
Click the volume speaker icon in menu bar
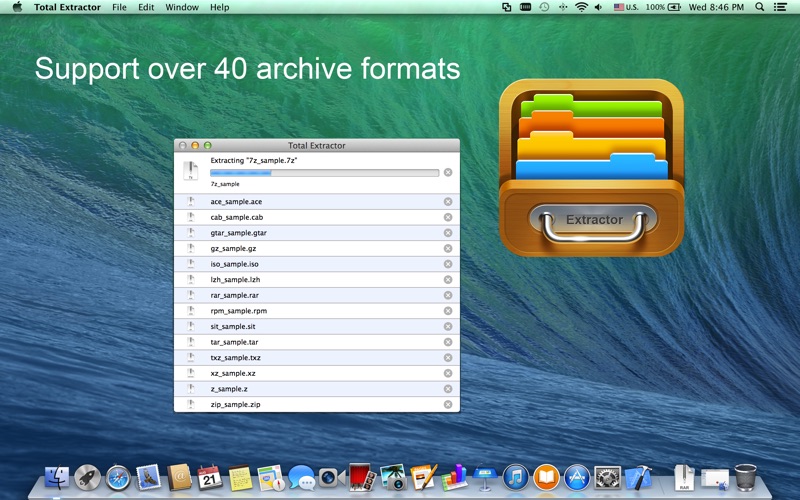pos(598,7)
